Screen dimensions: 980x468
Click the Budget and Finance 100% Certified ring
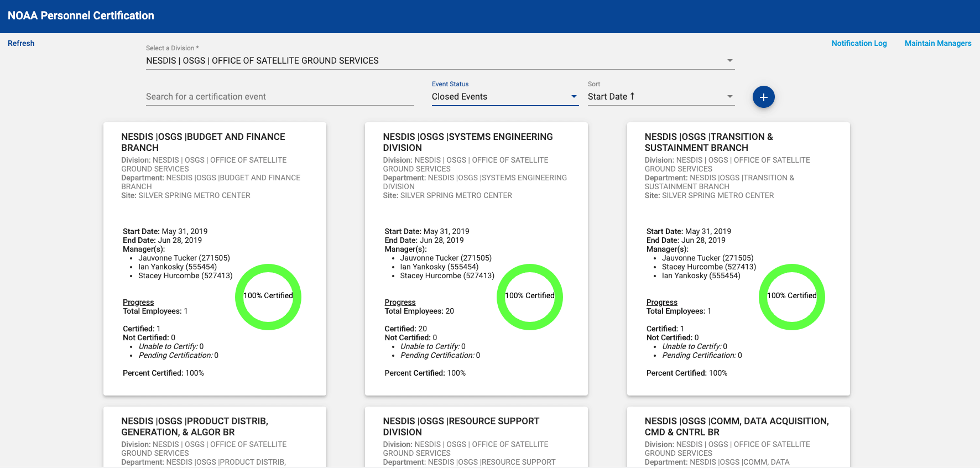pos(268,297)
